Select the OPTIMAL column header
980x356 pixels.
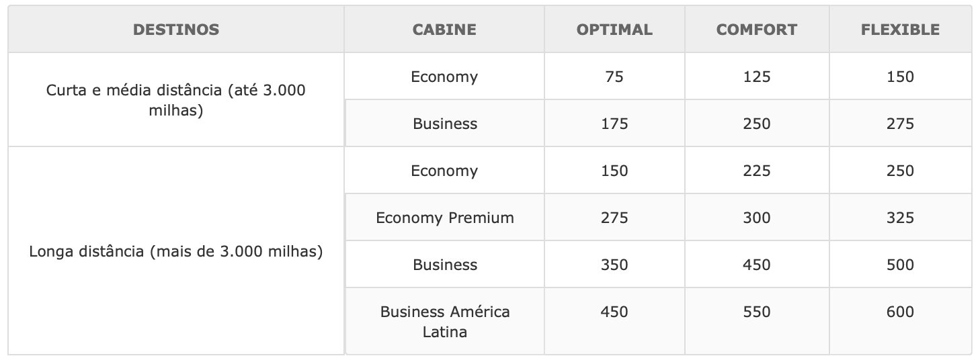pyautogui.click(x=614, y=30)
